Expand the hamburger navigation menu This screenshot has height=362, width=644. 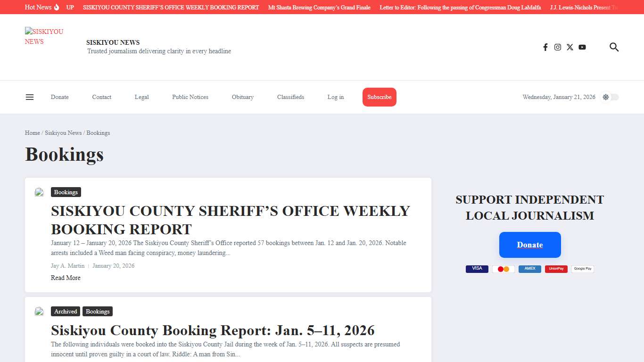[30, 97]
